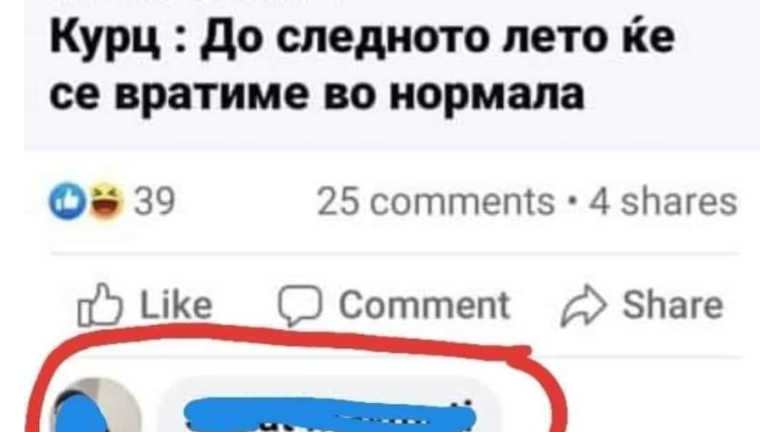Tap the thumbs-up outline icon beside Like

point(100,304)
